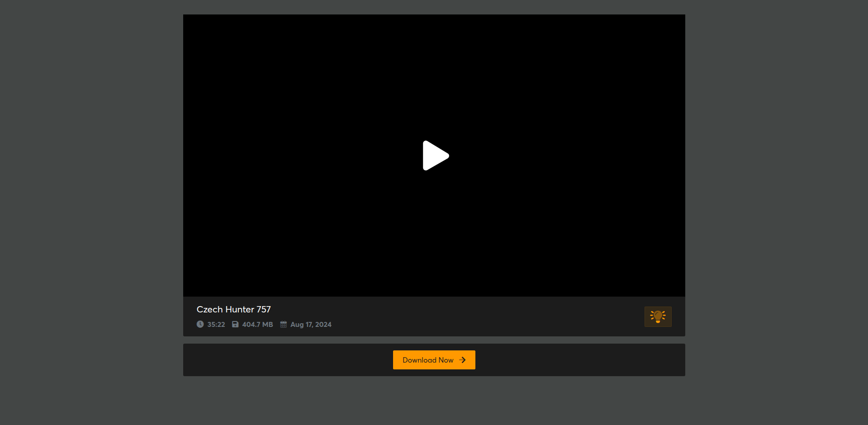Click the "35:22" duration text
The height and width of the screenshot is (425, 868).
[x=216, y=325]
